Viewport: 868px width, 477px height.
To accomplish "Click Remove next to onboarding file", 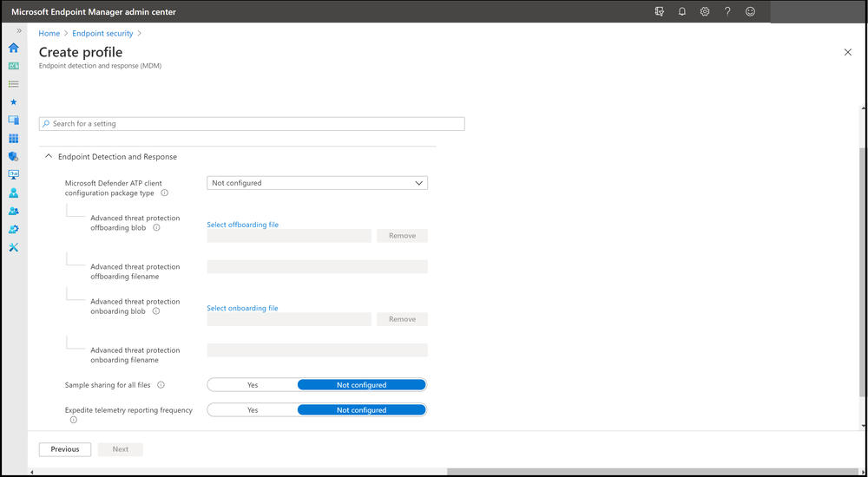I will tap(403, 319).
